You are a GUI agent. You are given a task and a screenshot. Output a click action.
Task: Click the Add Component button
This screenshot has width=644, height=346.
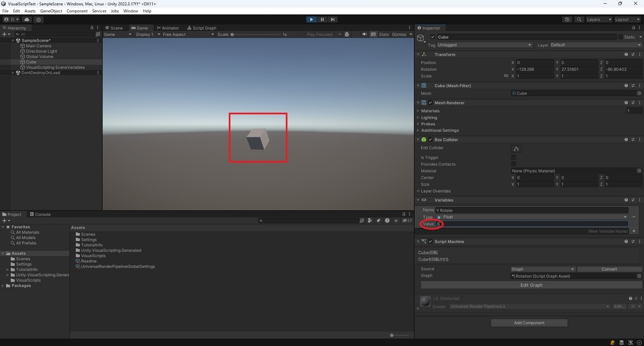(x=529, y=323)
